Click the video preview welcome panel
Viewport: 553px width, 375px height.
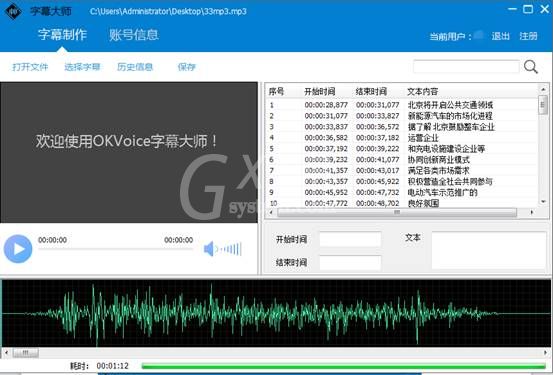click(x=129, y=152)
